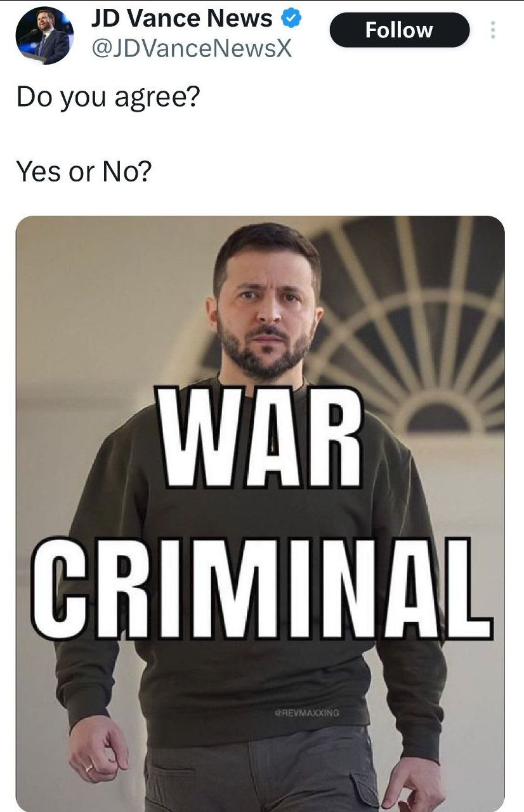Select the "Yes or No?" text line
Viewport: 524px width, 812px height.
coord(84,171)
